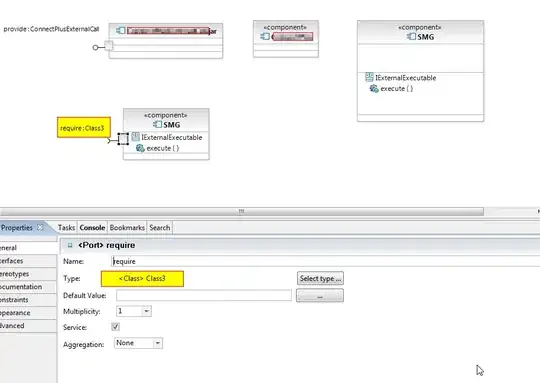Open the Advanced properties section
The image size is (540, 383).
(28, 326)
